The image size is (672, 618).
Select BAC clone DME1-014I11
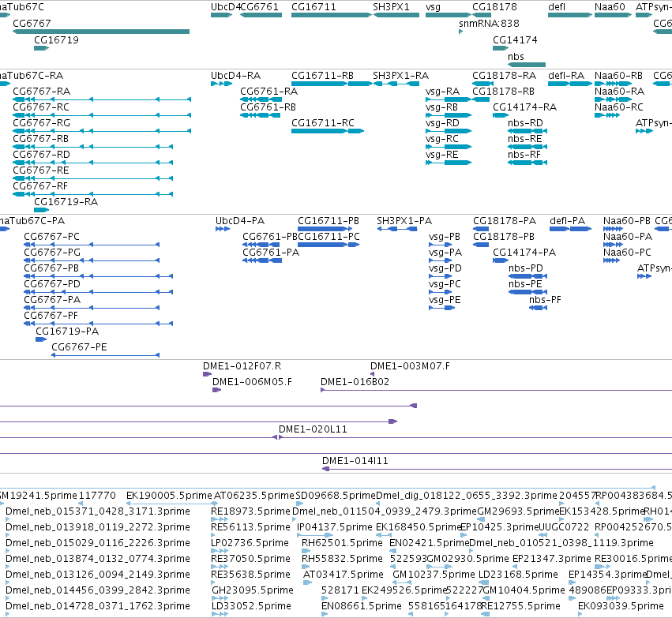(x=497, y=469)
